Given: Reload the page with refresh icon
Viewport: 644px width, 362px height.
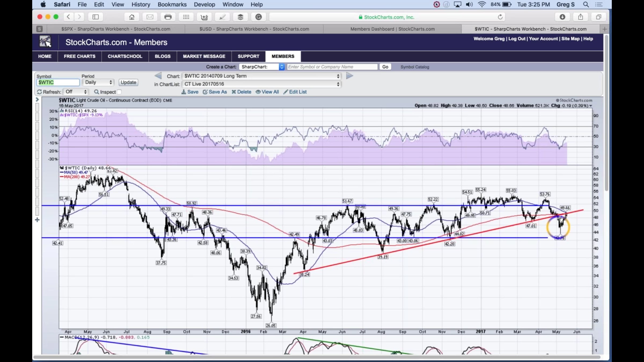Looking at the screenshot, I should (x=500, y=17).
